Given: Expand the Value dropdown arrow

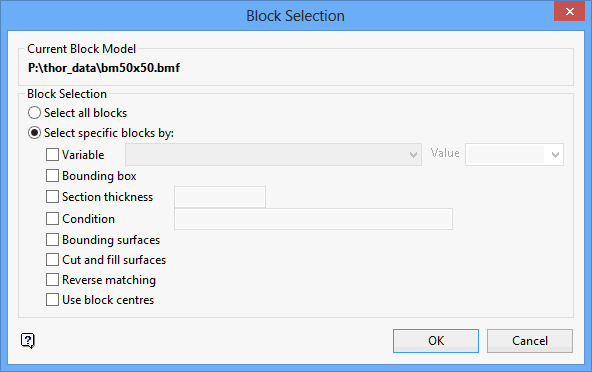Looking at the screenshot, I should click(x=555, y=154).
